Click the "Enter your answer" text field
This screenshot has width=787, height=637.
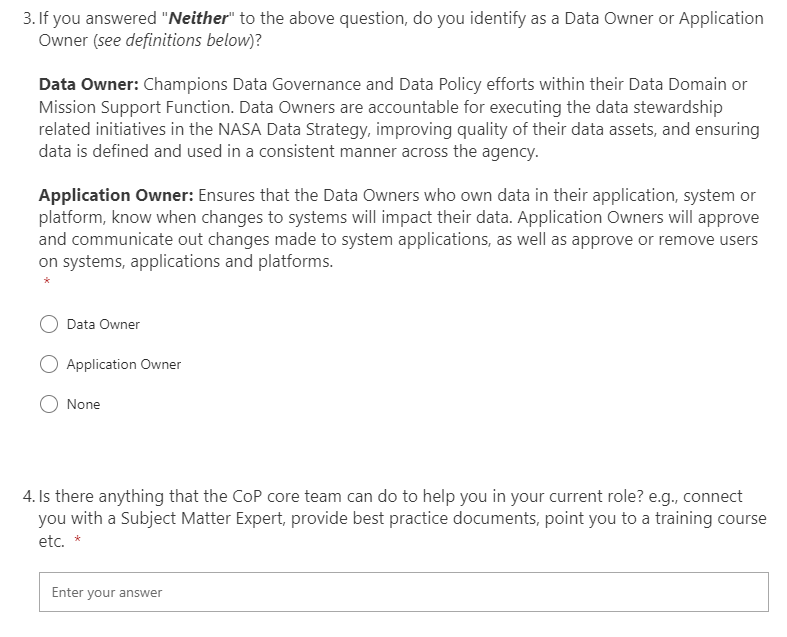click(x=403, y=592)
